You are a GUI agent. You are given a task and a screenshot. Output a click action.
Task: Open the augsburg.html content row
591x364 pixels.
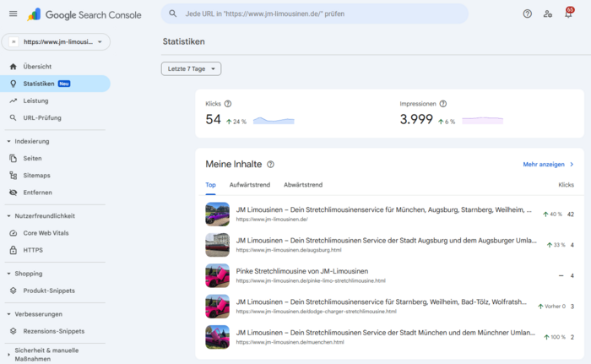tap(390, 245)
